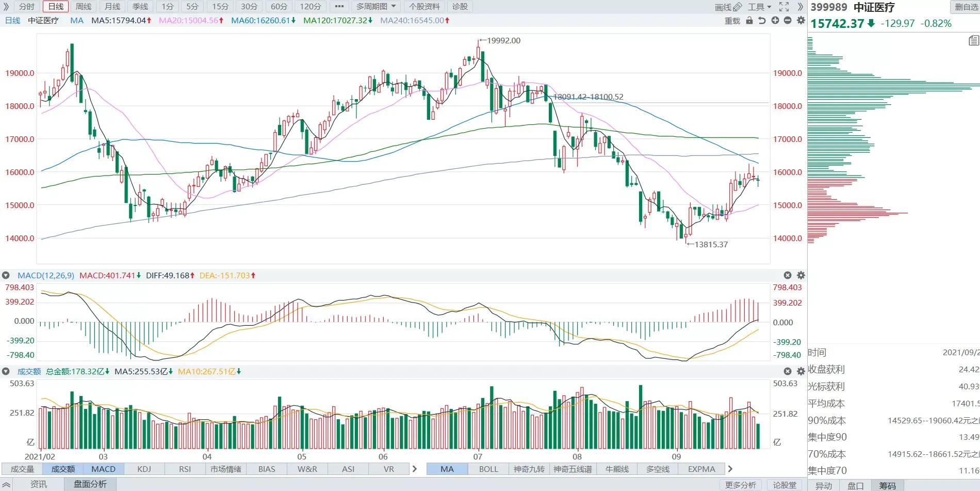Close the MACD indicator panel

click(x=788, y=275)
